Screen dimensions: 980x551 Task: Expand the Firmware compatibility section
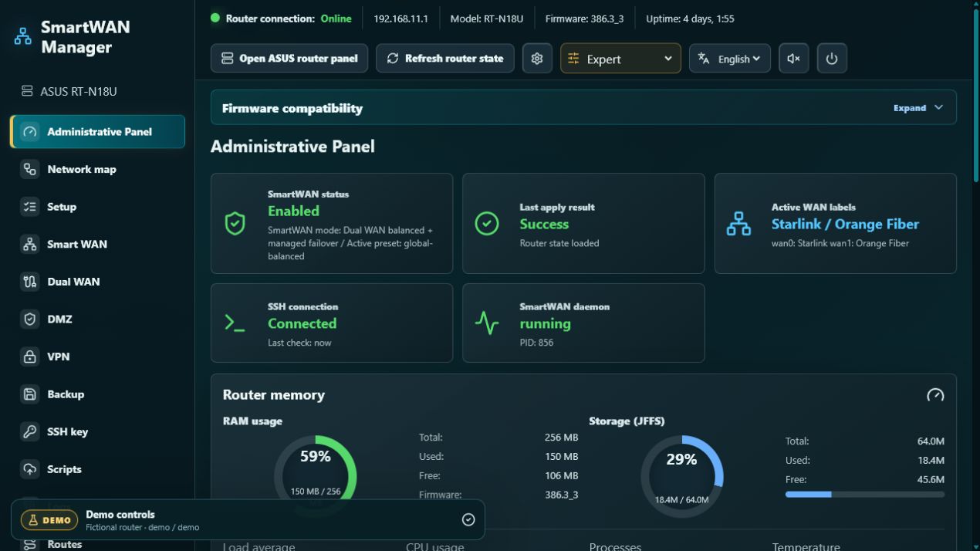(918, 108)
